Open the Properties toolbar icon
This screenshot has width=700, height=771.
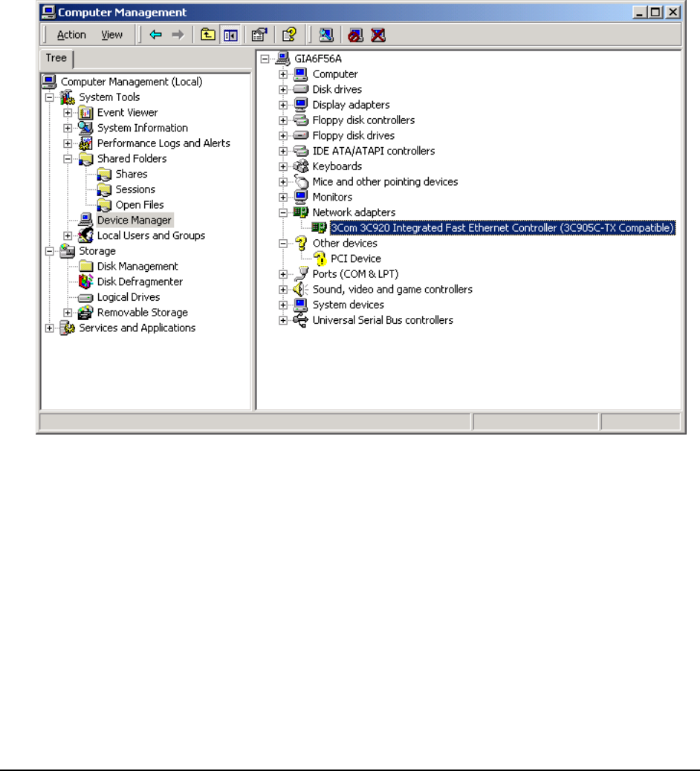(259, 34)
